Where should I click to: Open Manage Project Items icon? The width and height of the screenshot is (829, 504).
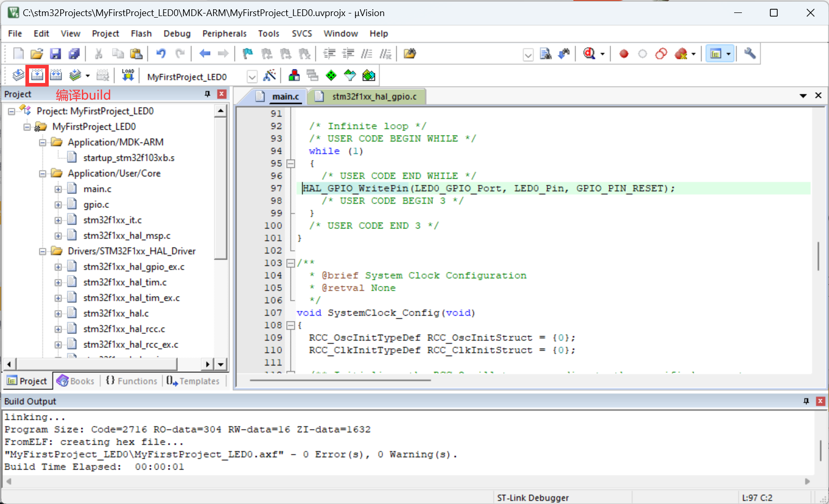click(294, 76)
